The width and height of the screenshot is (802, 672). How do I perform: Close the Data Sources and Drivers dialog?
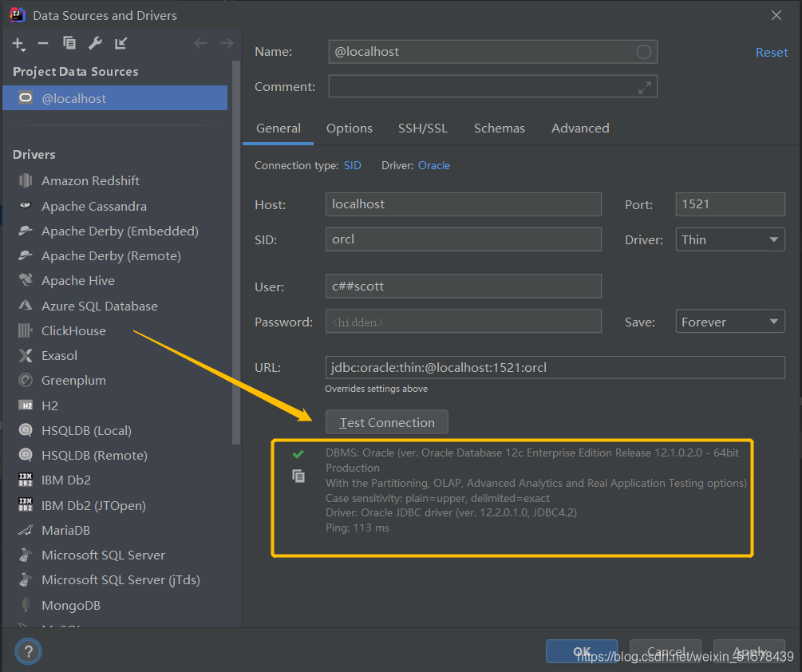pos(776,15)
